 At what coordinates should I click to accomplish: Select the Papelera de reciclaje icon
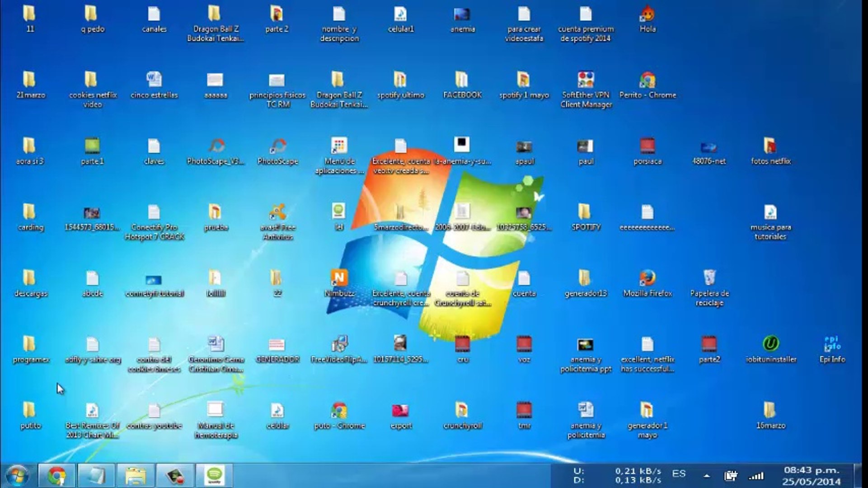pyautogui.click(x=709, y=288)
